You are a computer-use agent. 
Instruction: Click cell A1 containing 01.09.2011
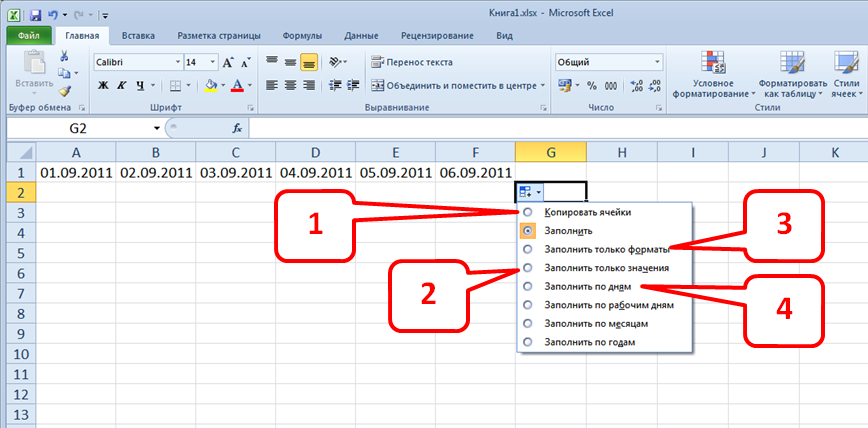[x=76, y=172]
